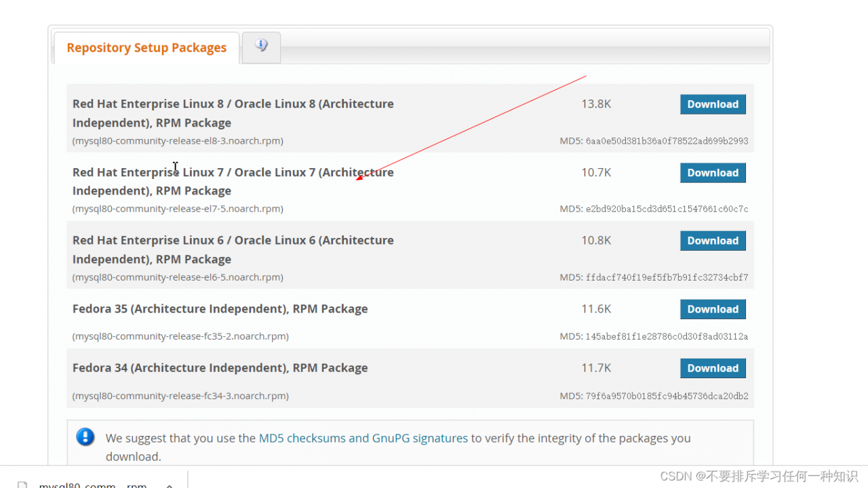Click the 11.7K file size value
Viewport: 868px width, 488px height.
click(596, 368)
